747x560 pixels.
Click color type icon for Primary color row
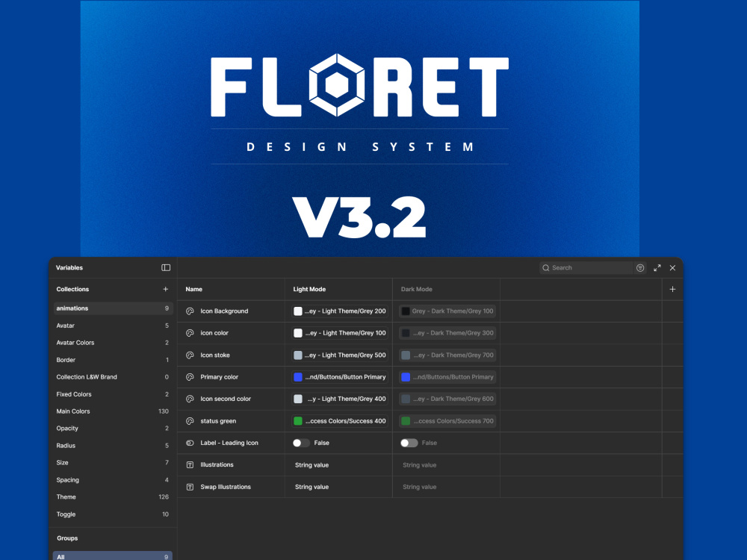point(190,376)
